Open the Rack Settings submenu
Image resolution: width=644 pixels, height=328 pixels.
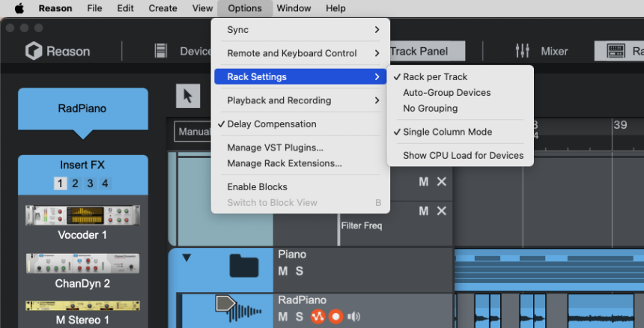coord(300,77)
